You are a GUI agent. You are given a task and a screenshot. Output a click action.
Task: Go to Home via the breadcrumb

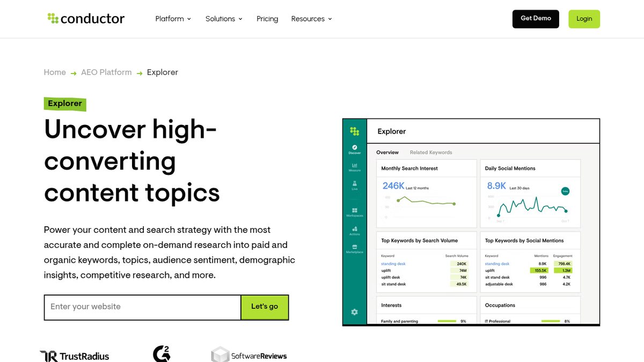(55, 72)
